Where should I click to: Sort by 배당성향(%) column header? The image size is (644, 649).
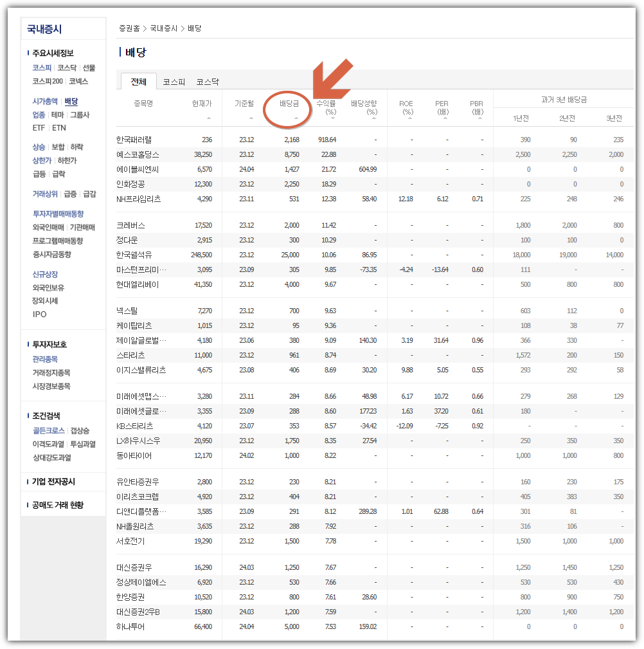point(364,107)
